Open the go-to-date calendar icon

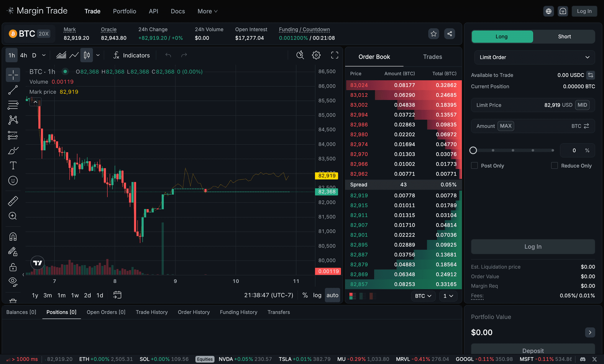point(117,295)
